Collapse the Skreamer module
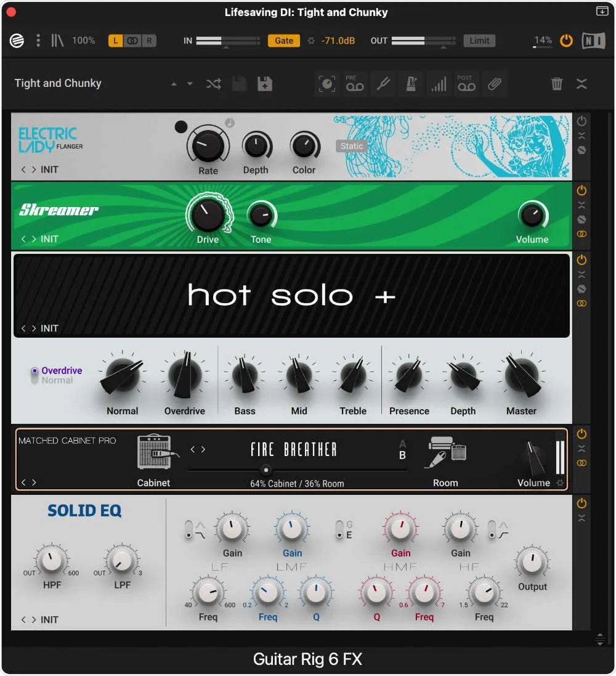This screenshot has width=616, height=676. pos(582,205)
